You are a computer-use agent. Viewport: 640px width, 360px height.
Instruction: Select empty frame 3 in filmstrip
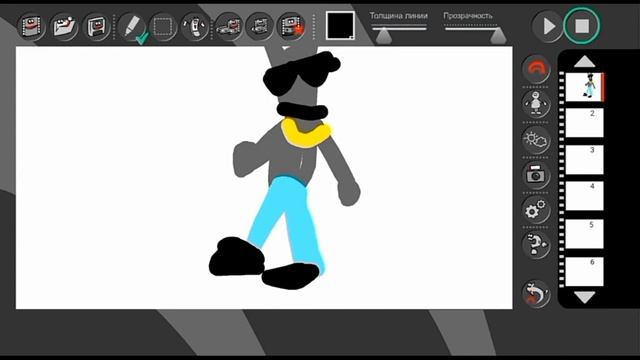[x=584, y=160]
